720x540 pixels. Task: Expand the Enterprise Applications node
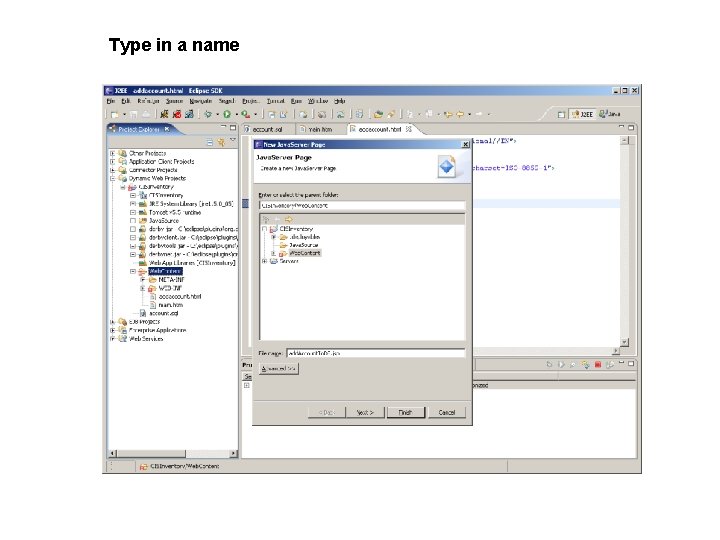click(112, 330)
